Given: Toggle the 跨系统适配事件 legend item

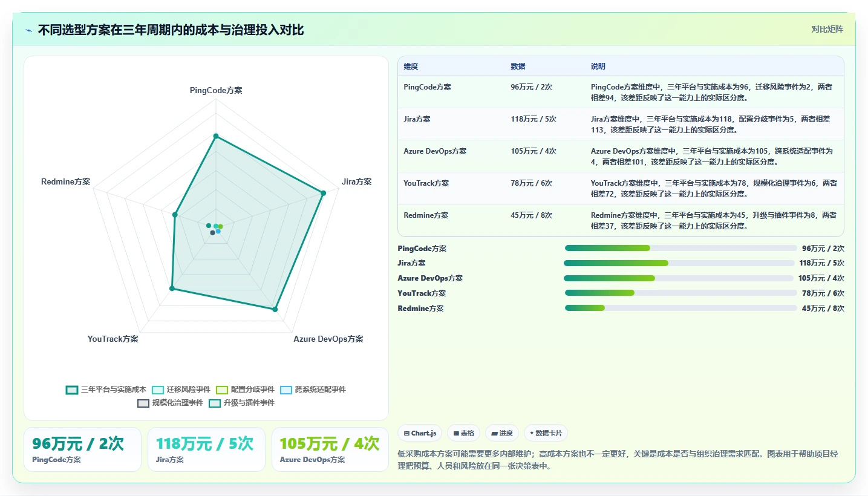Looking at the screenshot, I should (313, 390).
